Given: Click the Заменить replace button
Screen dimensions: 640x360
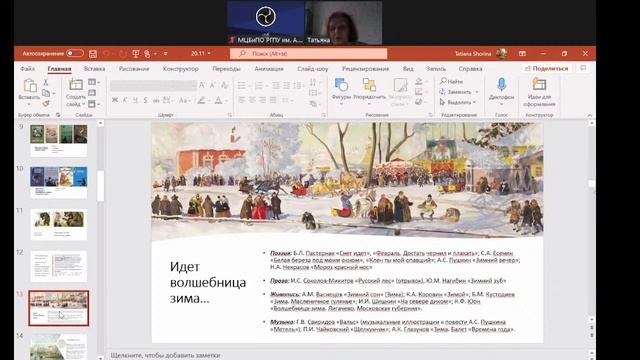Looking at the screenshot, I should coord(456,92).
